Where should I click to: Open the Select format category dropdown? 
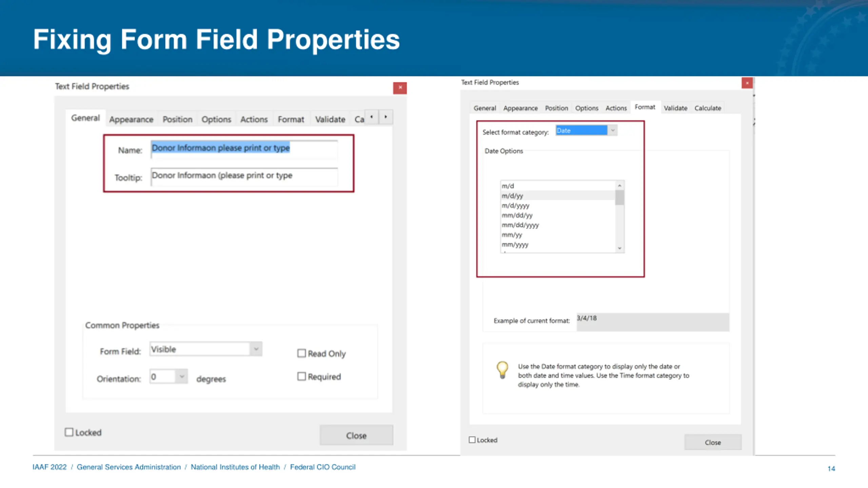586,130
